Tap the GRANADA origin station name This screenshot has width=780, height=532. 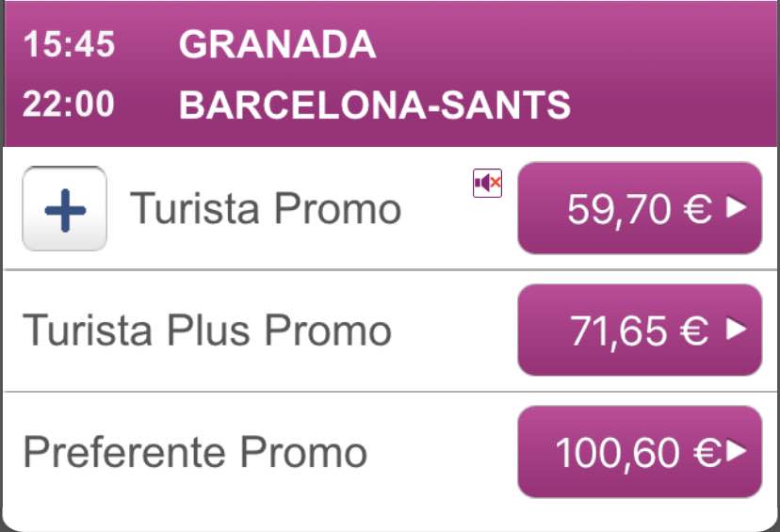(x=278, y=44)
